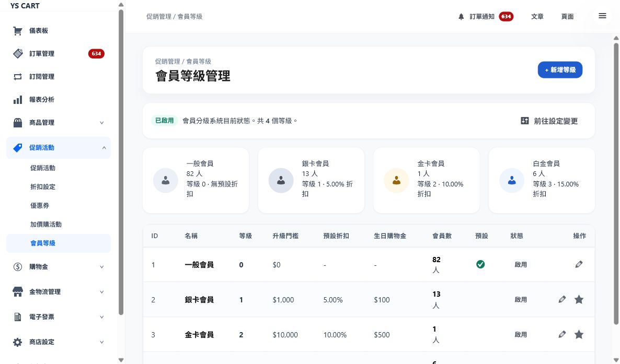Click the 促銷管理 / 會員等級 top breadcrumb
This screenshot has height=364, width=620.
(175, 17)
